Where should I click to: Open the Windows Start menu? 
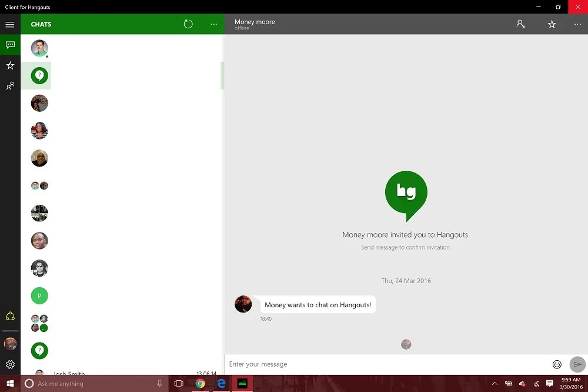(10, 383)
